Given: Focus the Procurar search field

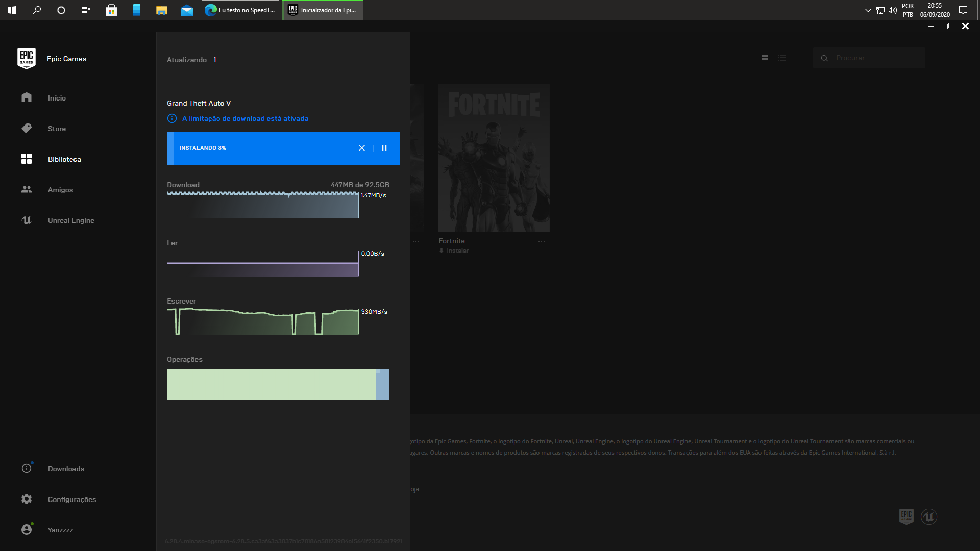Looking at the screenshot, I should pyautogui.click(x=869, y=58).
